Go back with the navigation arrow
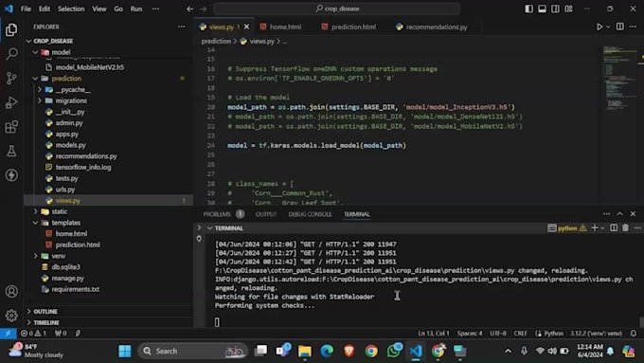The height and width of the screenshot is (363, 644). pos(189,9)
